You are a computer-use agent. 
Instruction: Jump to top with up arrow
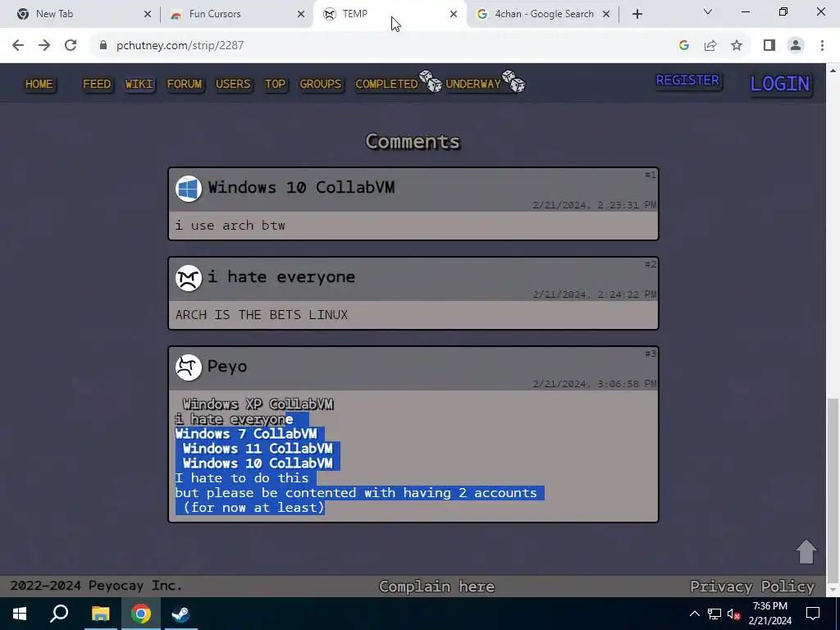(x=806, y=551)
